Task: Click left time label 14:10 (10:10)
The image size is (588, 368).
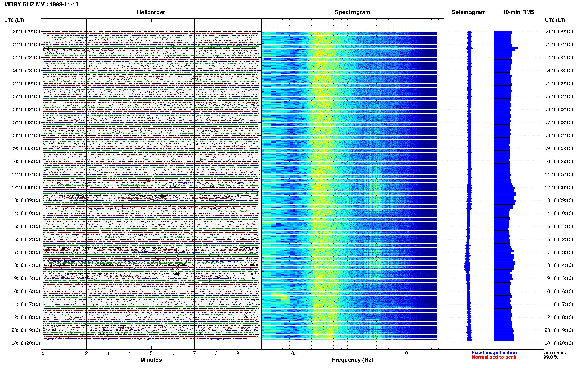Action: (x=26, y=213)
